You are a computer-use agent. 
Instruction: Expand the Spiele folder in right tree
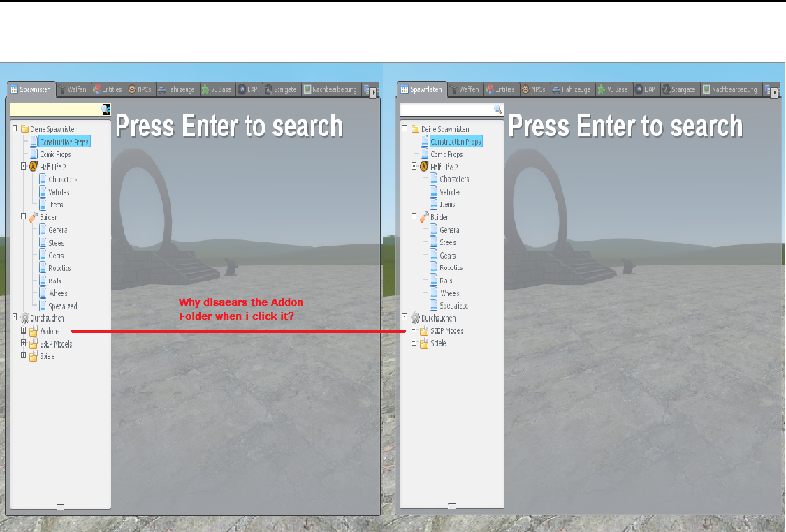point(414,342)
